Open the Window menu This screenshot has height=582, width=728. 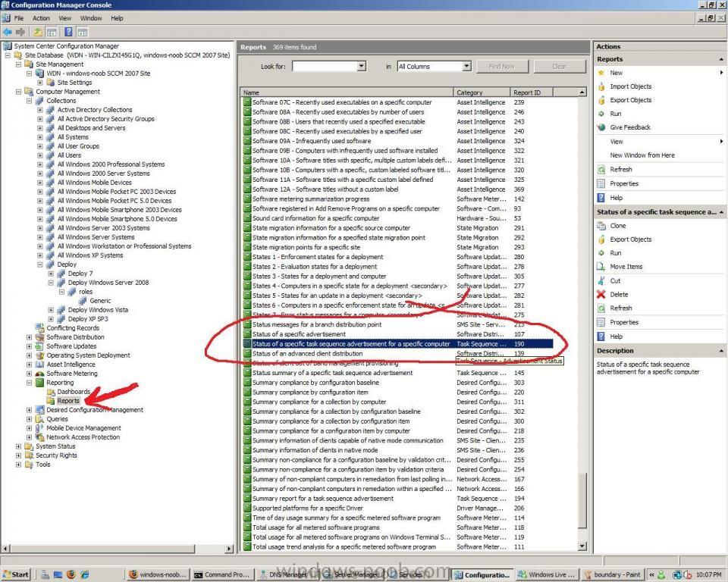[91, 18]
